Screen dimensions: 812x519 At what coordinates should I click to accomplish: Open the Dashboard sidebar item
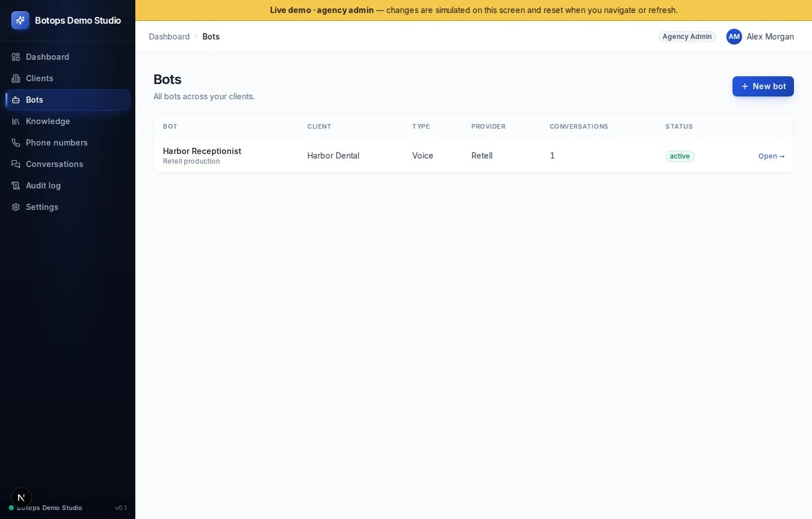68,57
